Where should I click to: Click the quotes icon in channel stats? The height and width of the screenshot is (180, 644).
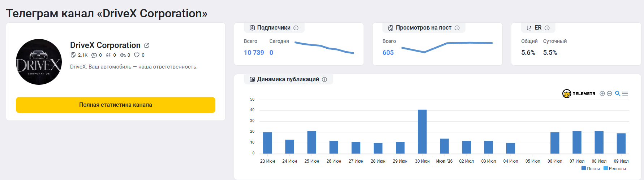(x=108, y=55)
